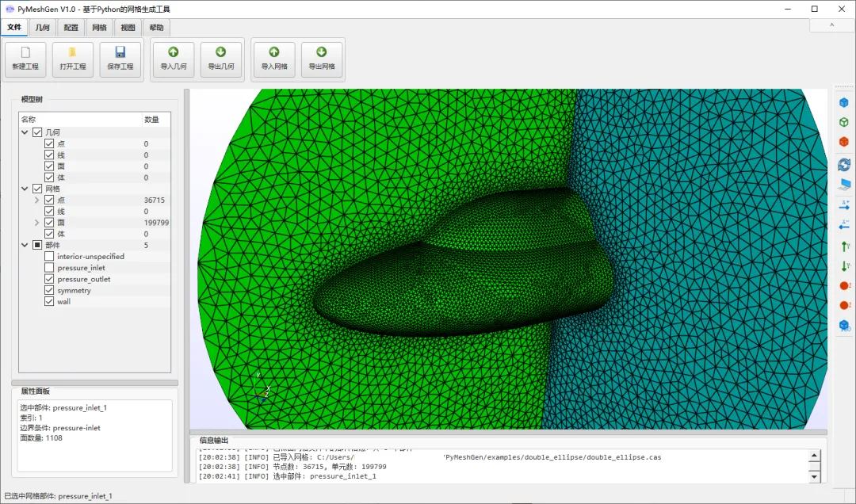
Task: Click the refresh view icon in right toolbar
Action: pos(844,164)
